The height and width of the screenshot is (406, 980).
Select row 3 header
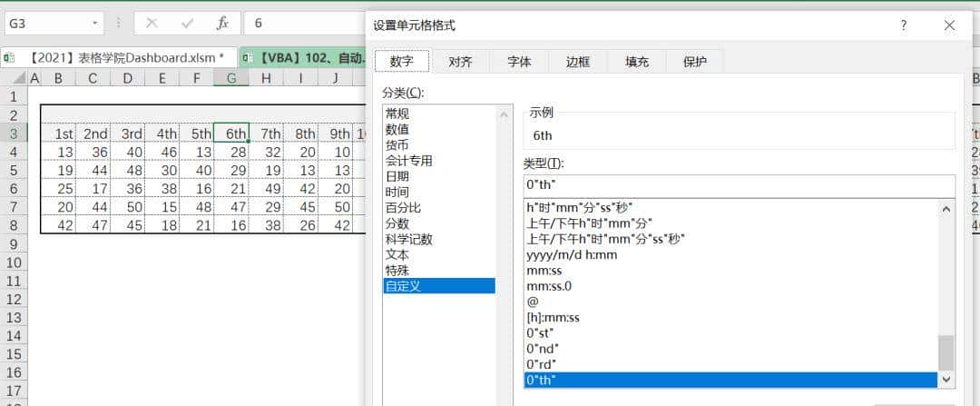14,134
